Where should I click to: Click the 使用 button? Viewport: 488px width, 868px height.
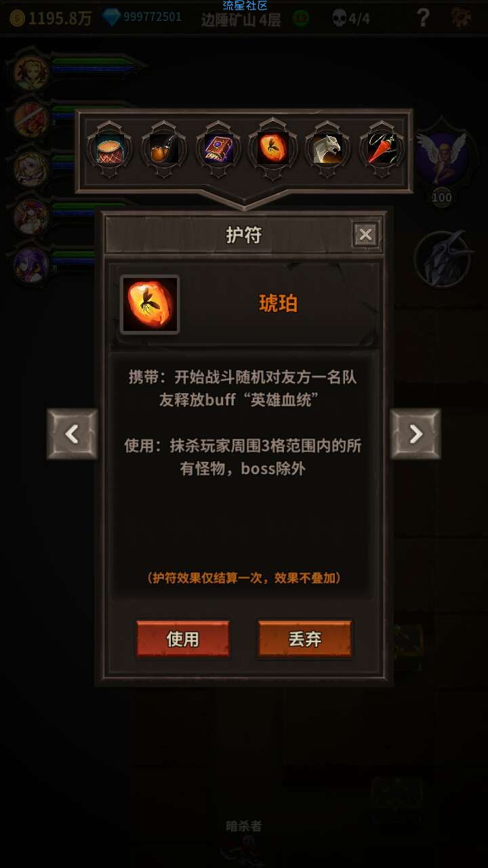click(183, 639)
